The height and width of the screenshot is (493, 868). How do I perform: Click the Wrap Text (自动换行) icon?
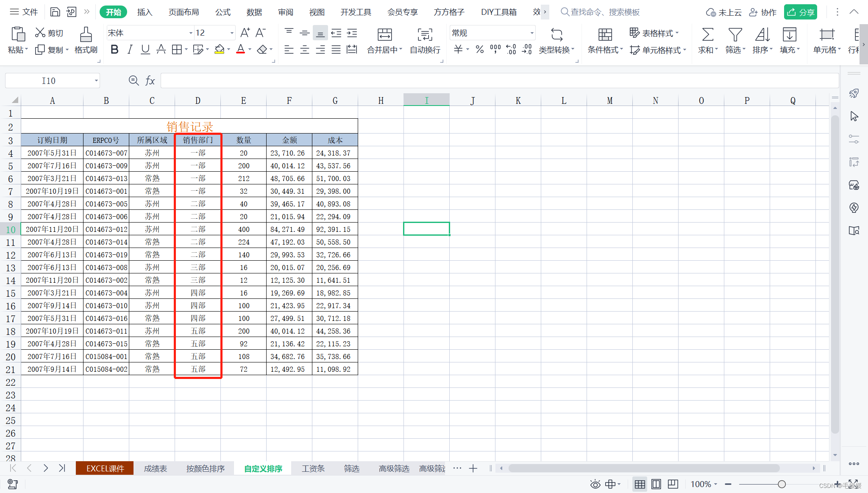(425, 35)
